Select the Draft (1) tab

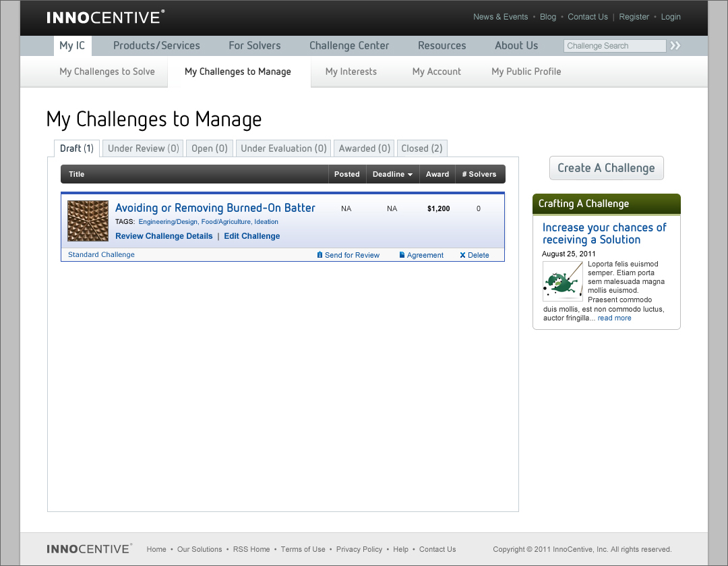(77, 148)
